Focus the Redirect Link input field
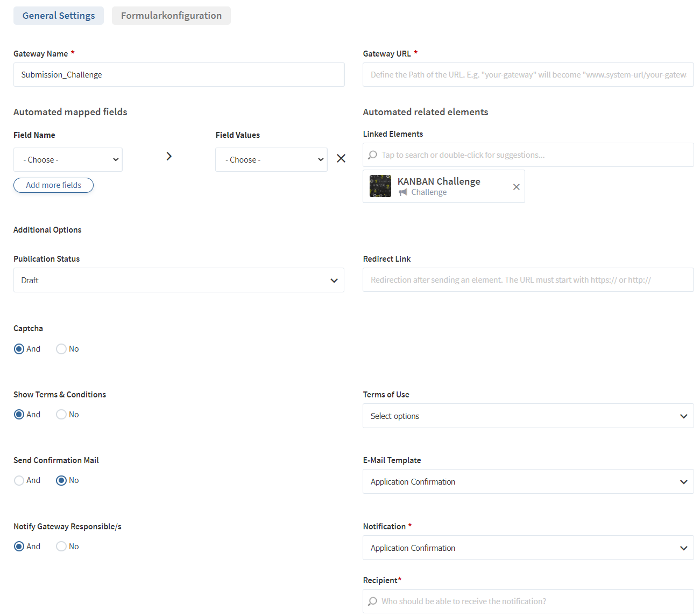Screen dimensions: 700x616 click(528, 280)
